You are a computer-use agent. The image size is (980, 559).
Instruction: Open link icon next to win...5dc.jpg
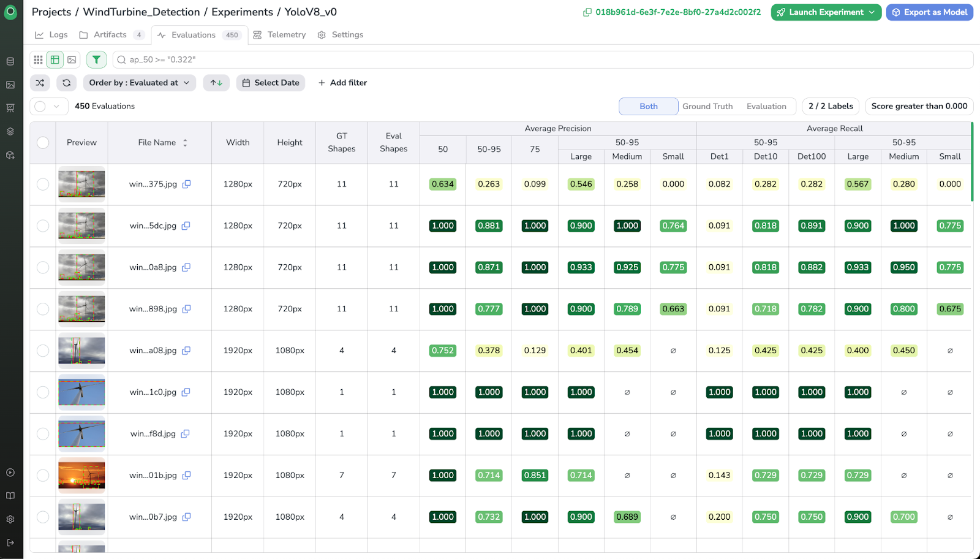click(186, 226)
